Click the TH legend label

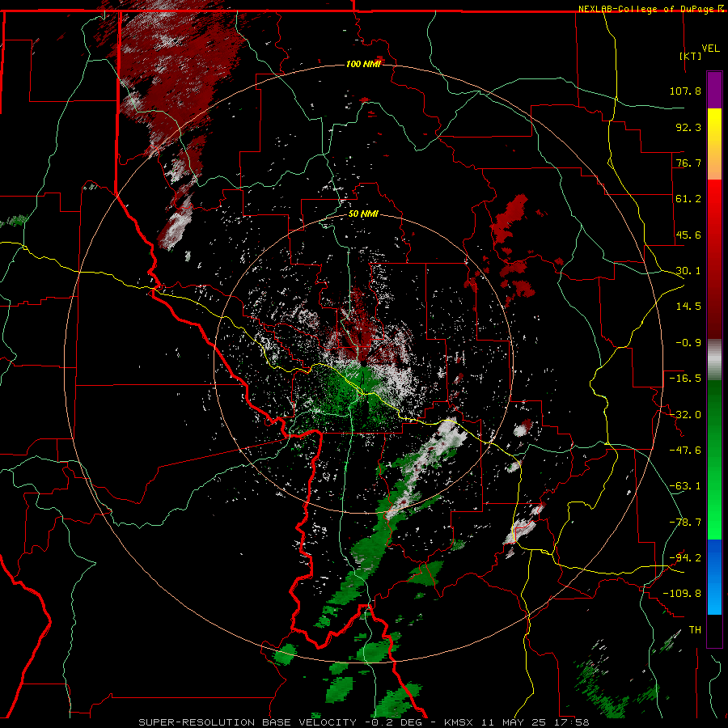tap(695, 629)
